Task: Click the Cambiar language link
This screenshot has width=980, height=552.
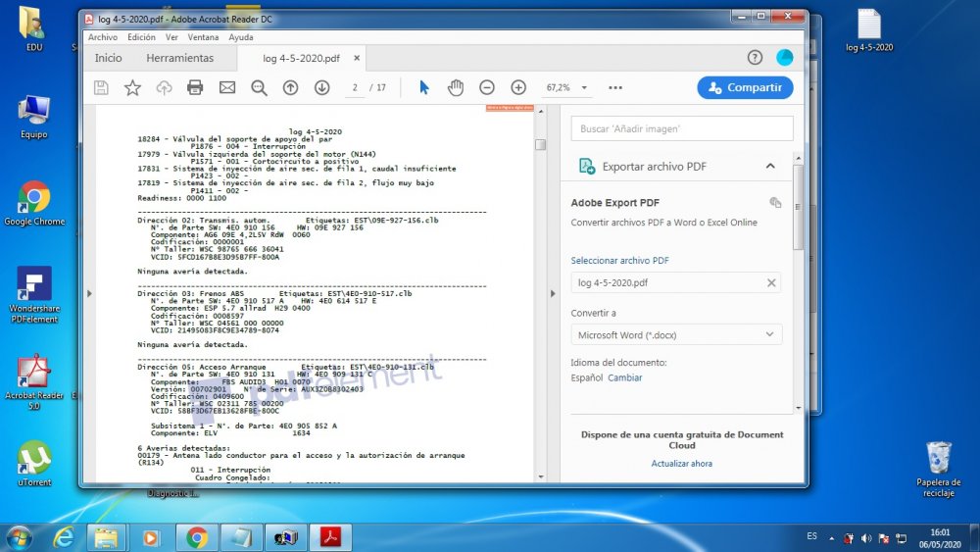Action: tap(625, 377)
